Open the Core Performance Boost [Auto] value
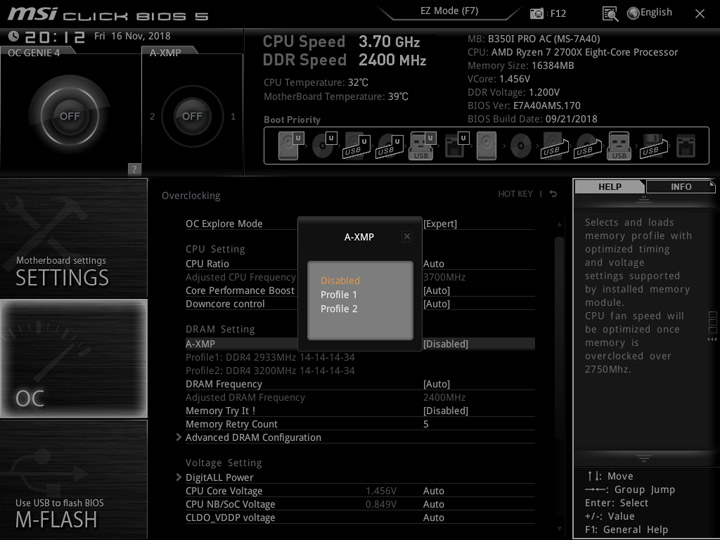 436,290
